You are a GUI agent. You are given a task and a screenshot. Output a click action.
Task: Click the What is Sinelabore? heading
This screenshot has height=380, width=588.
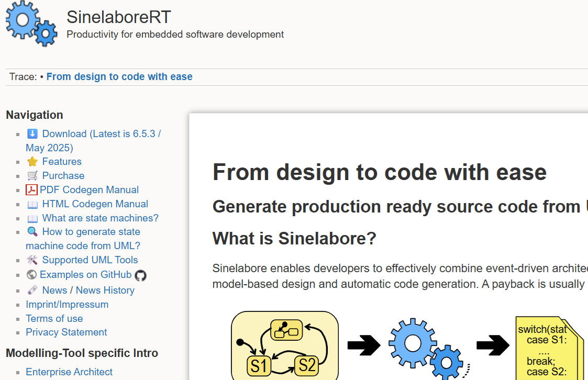pyautogui.click(x=294, y=238)
